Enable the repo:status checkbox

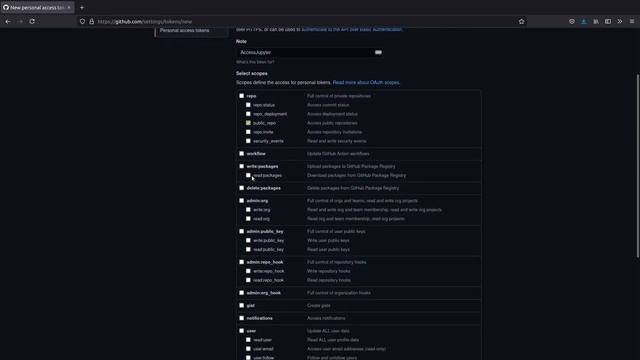coord(248,105)
